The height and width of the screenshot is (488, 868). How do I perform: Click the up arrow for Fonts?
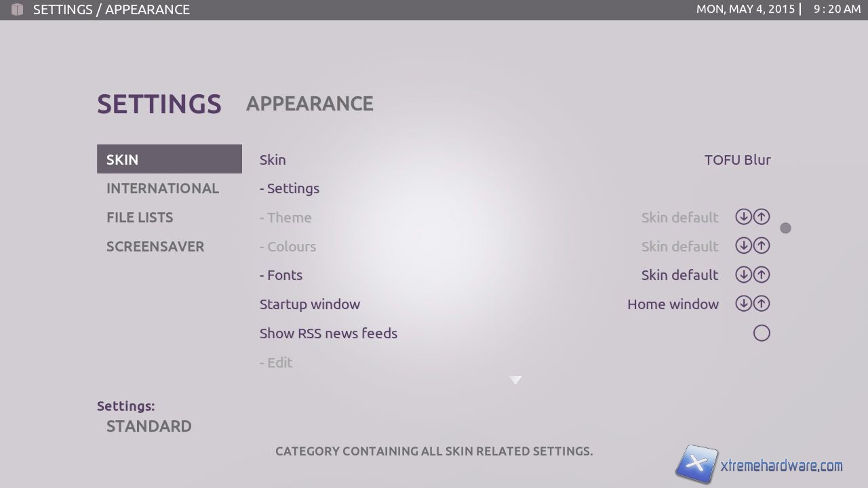762,275
